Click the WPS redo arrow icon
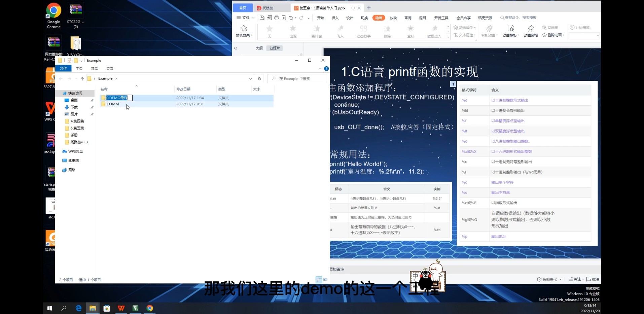The height and width of the screenshot is (314, 644). pos(301,18)
